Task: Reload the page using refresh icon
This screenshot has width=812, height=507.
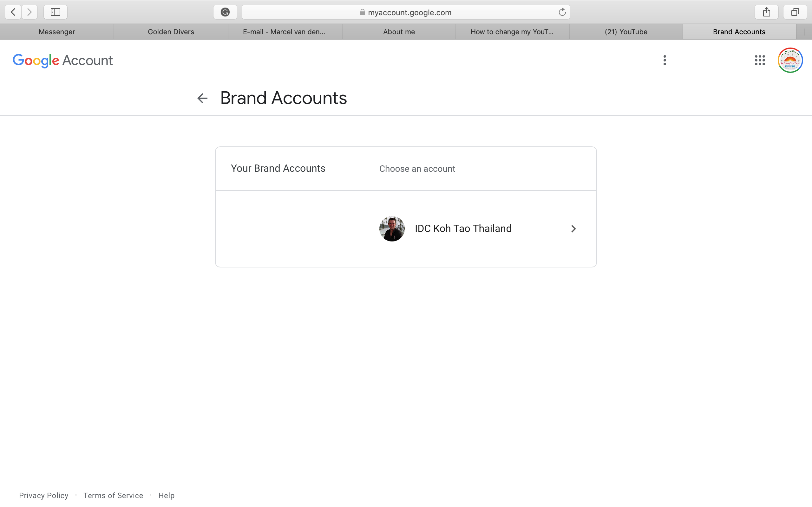Action: coord(562,12)
